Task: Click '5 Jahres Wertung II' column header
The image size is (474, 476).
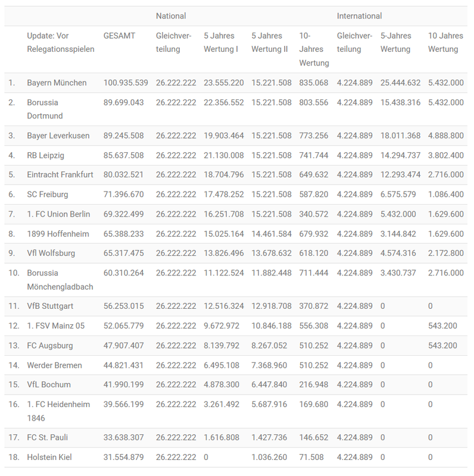Action: tap(270, 42)
